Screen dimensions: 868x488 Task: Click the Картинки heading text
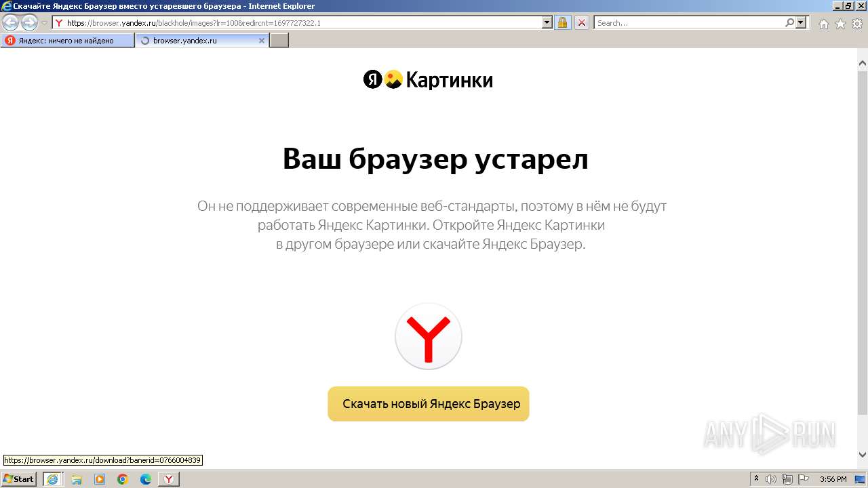[449, 81]
